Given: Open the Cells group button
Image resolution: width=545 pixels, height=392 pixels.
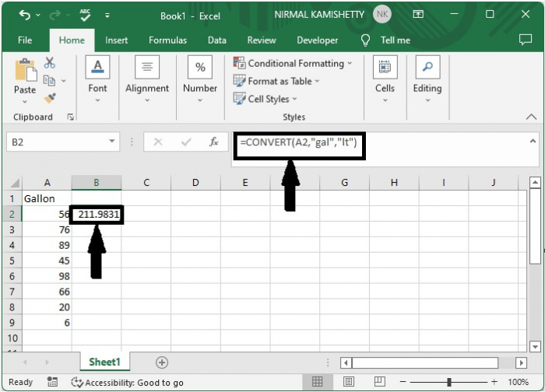Looking at the screenshot, I should [385, 80].
